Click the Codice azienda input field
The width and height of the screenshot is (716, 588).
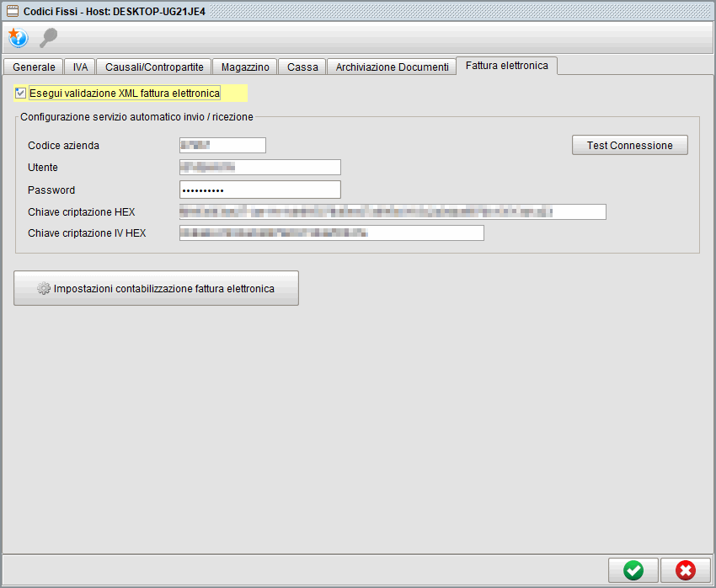point(222,146)
